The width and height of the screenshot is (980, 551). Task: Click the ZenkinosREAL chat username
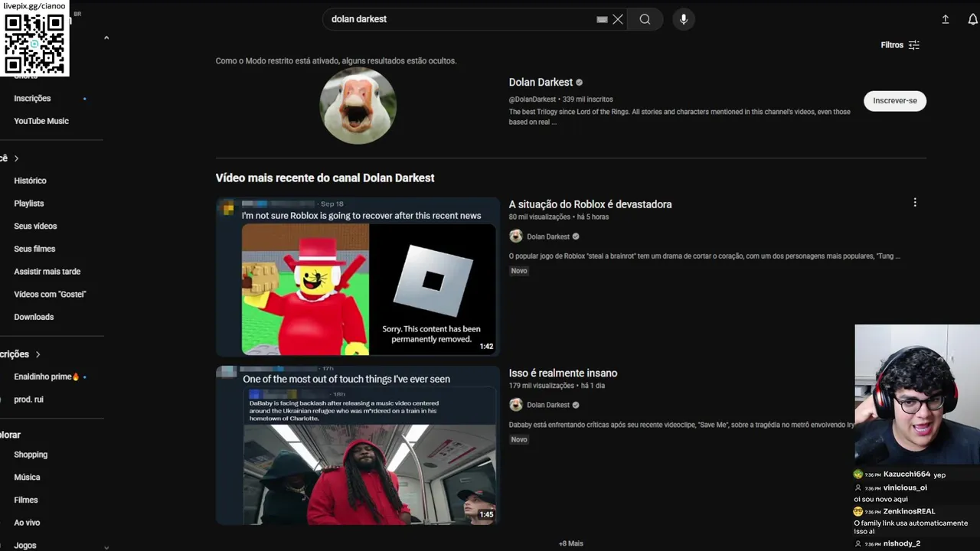909,511
